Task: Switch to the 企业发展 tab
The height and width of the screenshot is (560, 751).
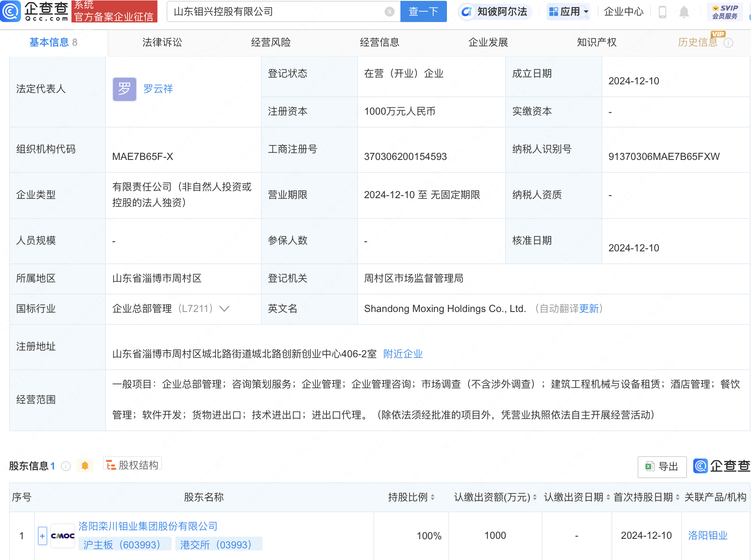Action: (488, 42)
